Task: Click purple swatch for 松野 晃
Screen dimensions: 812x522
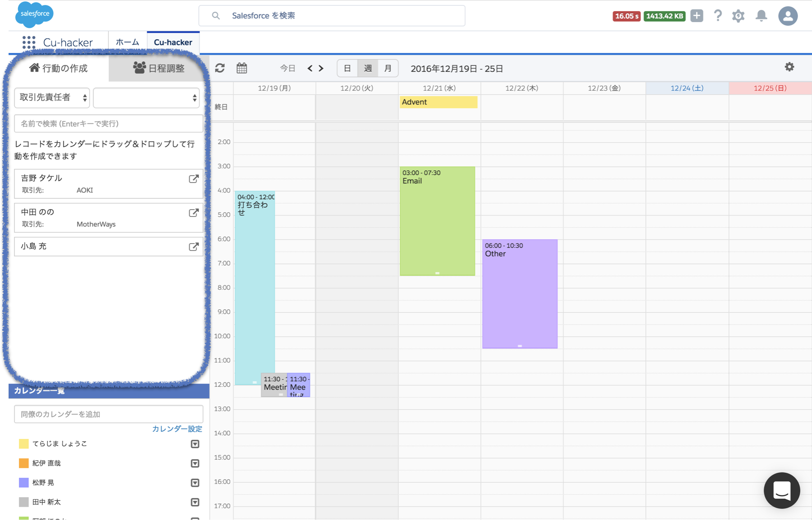Action: (24, 483)
